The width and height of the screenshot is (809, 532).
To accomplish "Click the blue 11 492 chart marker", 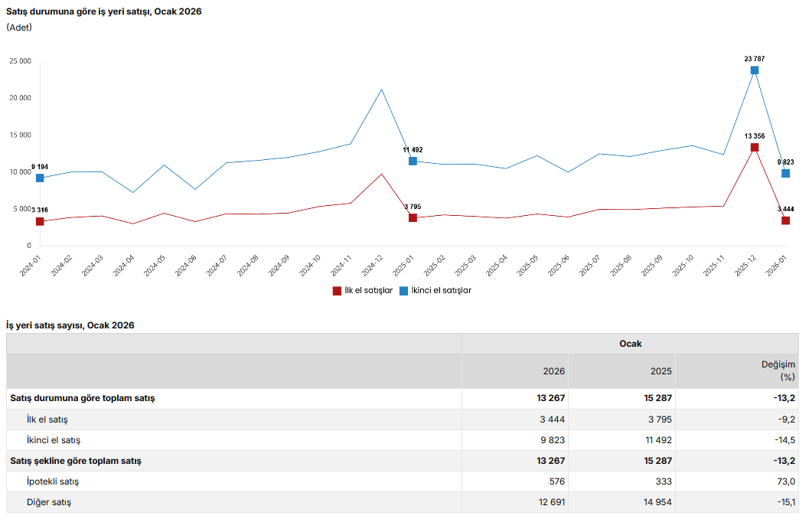I will [413, 162].
